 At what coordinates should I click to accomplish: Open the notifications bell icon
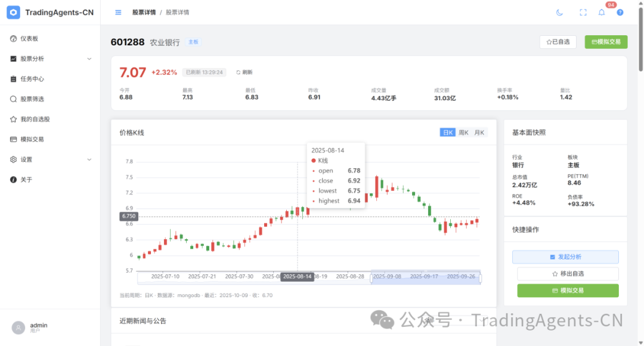(x=602, y=12)
